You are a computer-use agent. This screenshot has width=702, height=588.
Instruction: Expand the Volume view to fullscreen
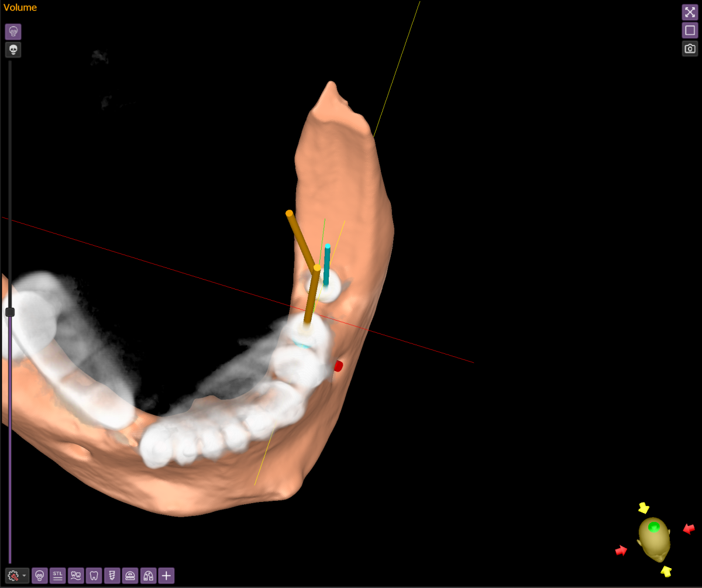pyautogui.click(x=690, y=12)
